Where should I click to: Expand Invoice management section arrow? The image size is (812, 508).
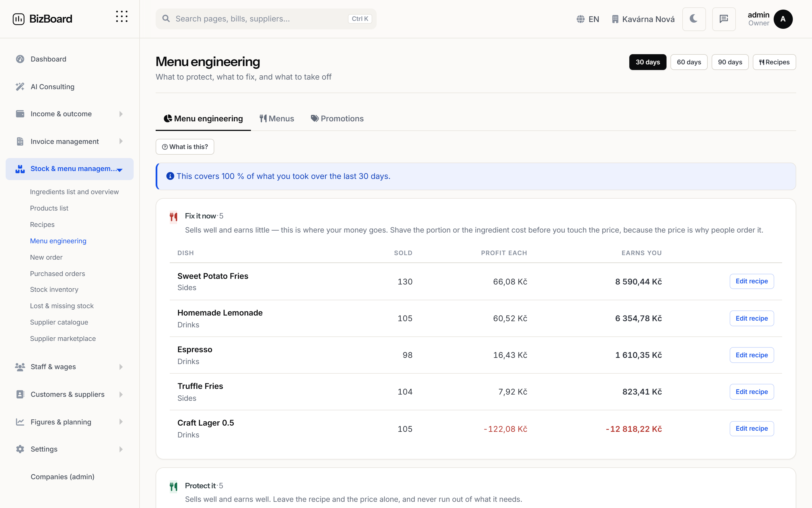(121, 141)
